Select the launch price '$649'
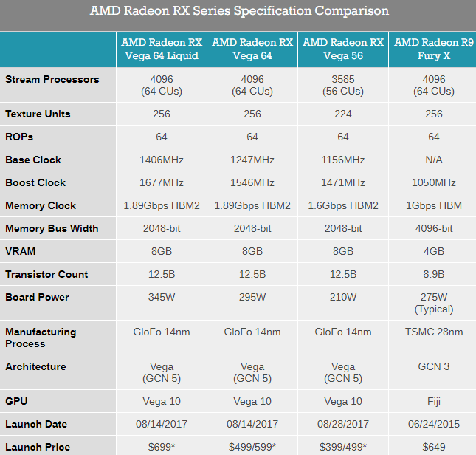476x455 pixels. 434,447
